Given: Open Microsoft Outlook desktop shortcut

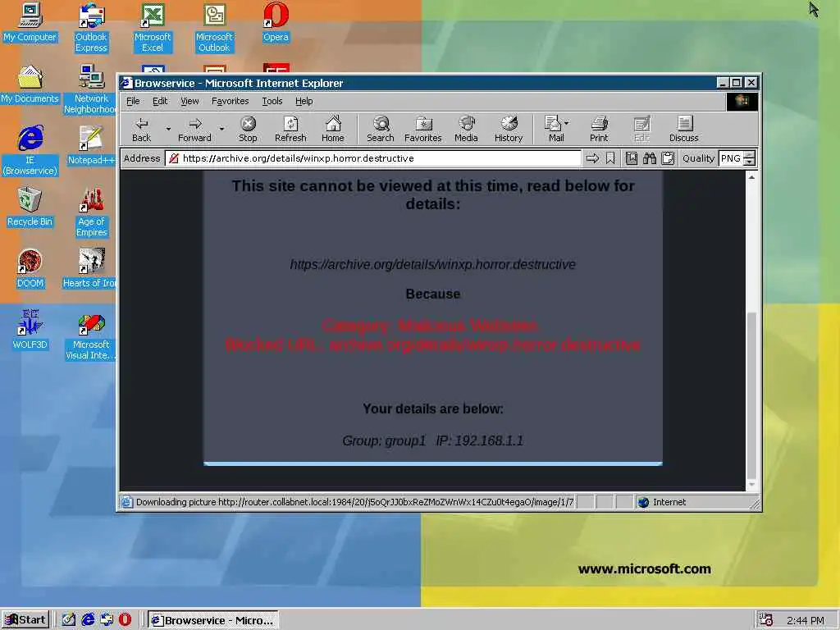Looking at the screenshot, I should (x=214, y=28).
